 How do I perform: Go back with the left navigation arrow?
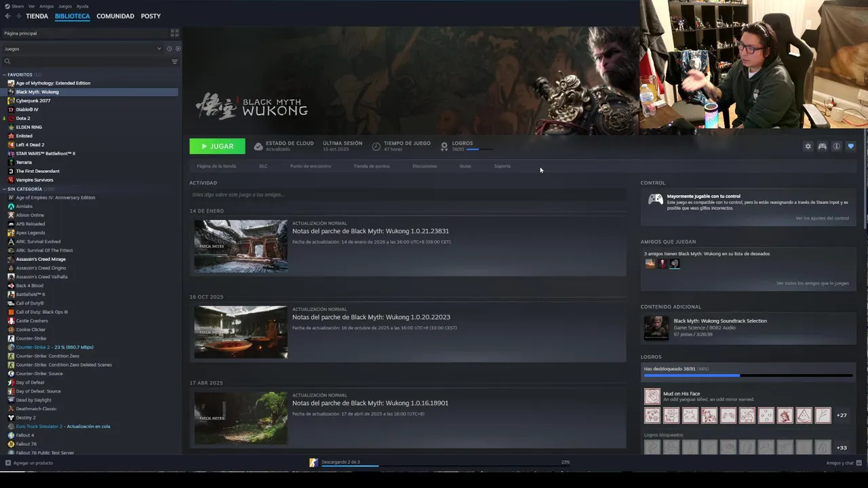7,16
